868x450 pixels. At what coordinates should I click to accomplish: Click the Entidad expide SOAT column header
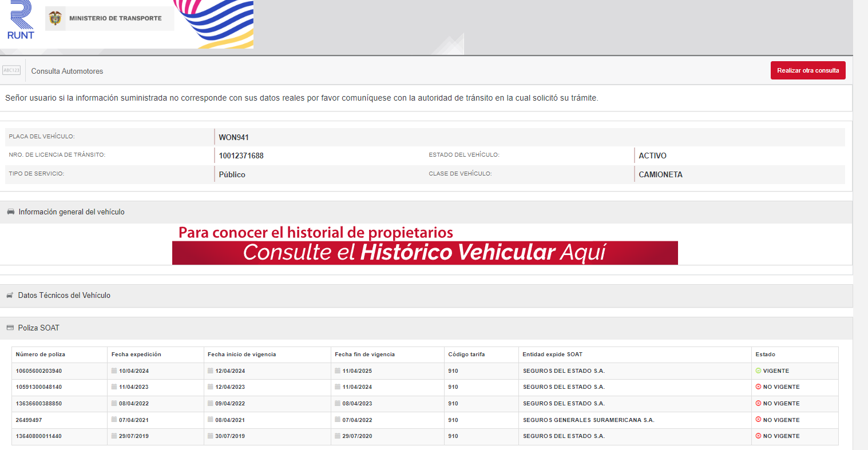(x=552, y=355)
